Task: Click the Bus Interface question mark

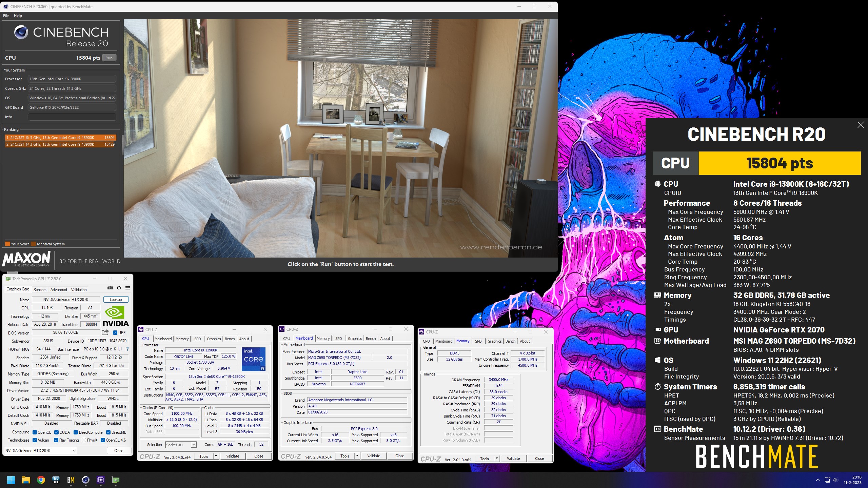Action: tap(127, 349)
